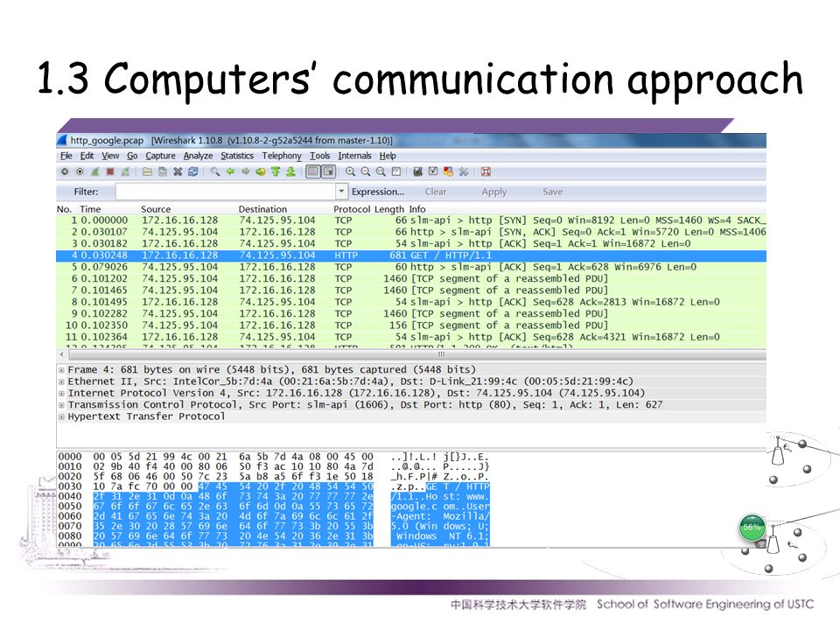Open preferences with the tools icon
Image resolution: width=840 pixels, height=630 pixels.
pos(464,171)
